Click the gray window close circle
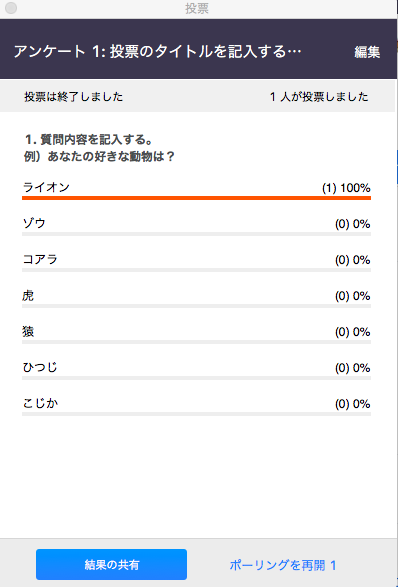 11,8
